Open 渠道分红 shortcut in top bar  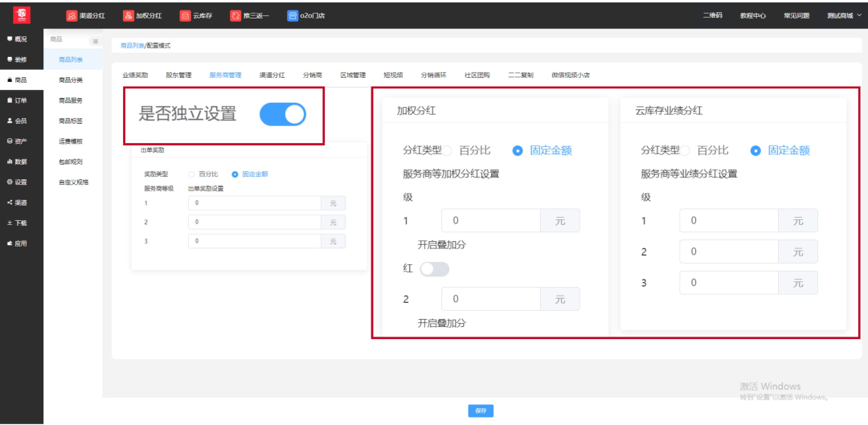85,15
